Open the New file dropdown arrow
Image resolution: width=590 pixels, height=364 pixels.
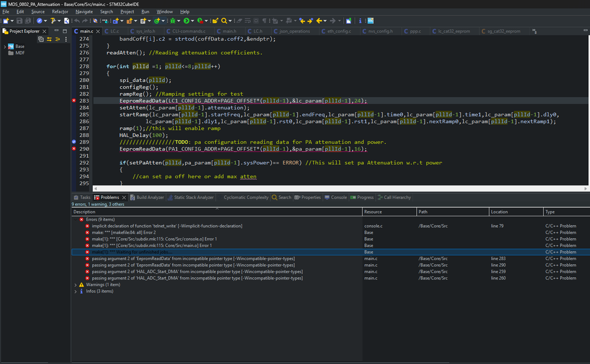coord(12,21)
